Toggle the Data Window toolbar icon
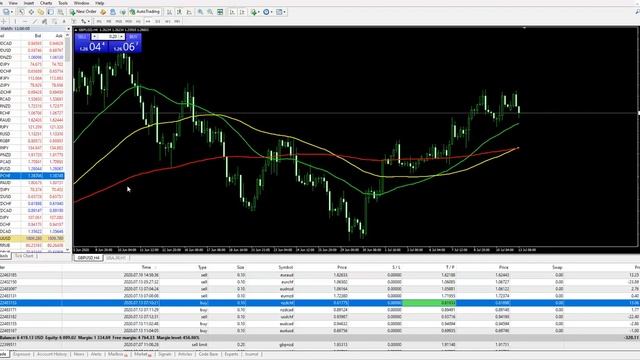The height and width of the screenshot is (360, 640). tap(31, 12)
